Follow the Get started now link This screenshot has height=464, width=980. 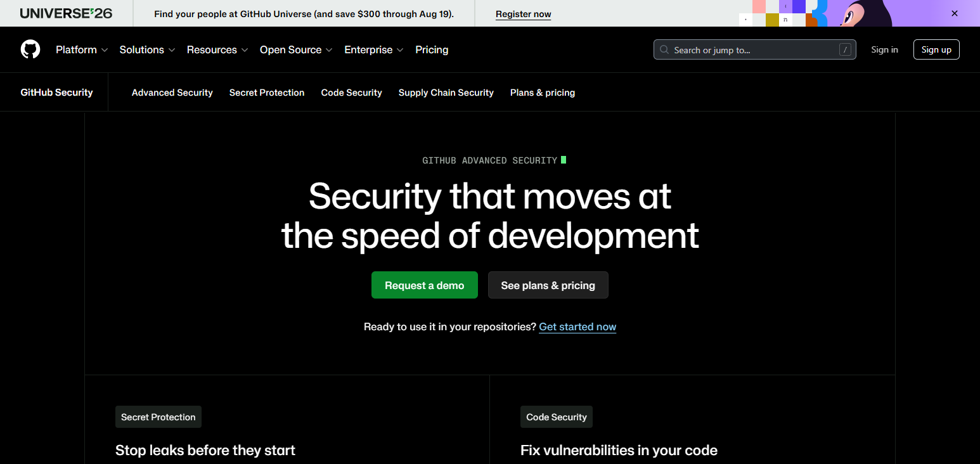click(577, 327)
